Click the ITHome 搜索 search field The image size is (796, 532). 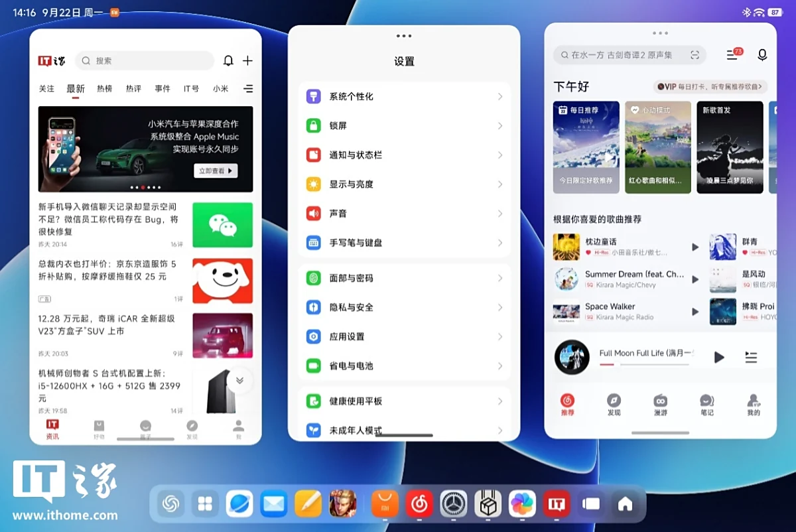pyautogui.click(x=145, y=61)
